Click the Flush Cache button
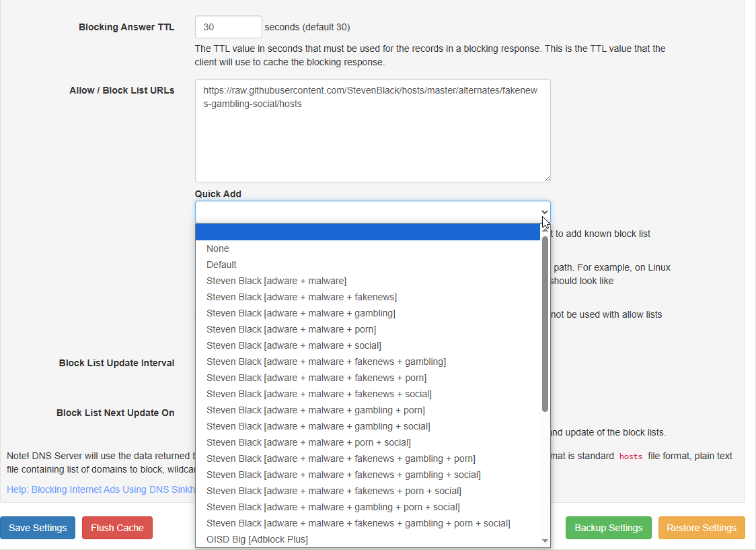Screen dimensions: 756x550 click(117, 528)
